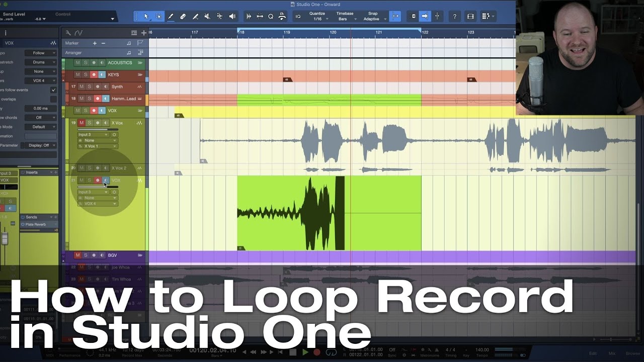This screenshot has width=644, height=362.
Task: Mute the BGV folder track
Action: 77,255
